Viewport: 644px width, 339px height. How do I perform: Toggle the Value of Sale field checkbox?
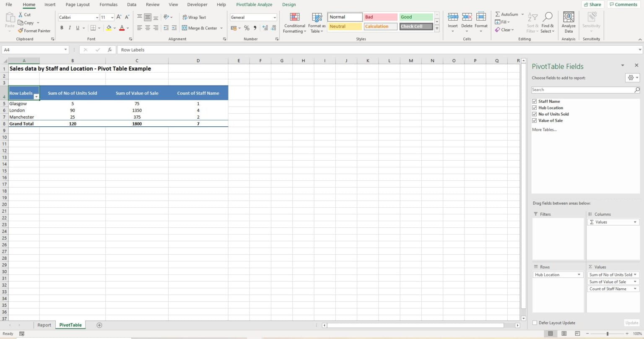click(535, 120)
